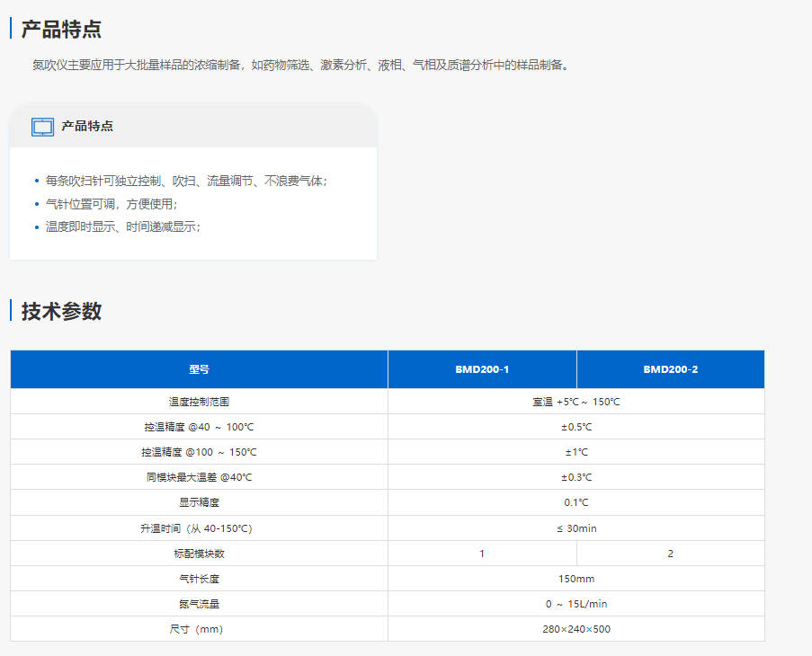Screen dimensions: 812x656
Task: Select the bullet about 每条吹扫针可独立控制
Action: [x=186, y=181]
